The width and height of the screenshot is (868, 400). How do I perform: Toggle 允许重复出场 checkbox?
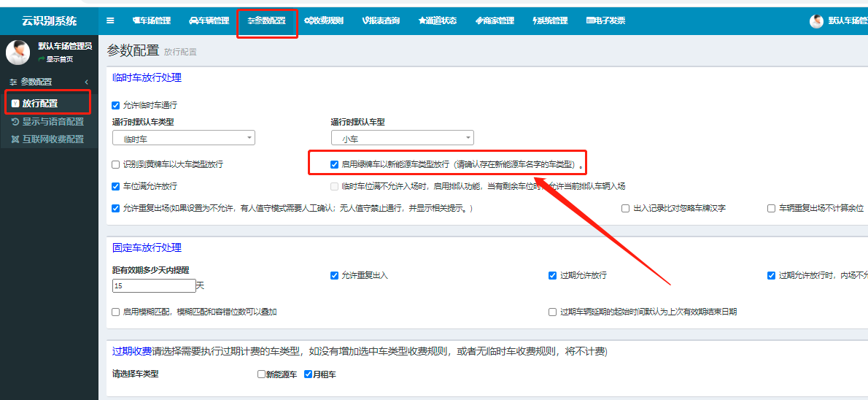pyautogui.click(x=116, y=208)
